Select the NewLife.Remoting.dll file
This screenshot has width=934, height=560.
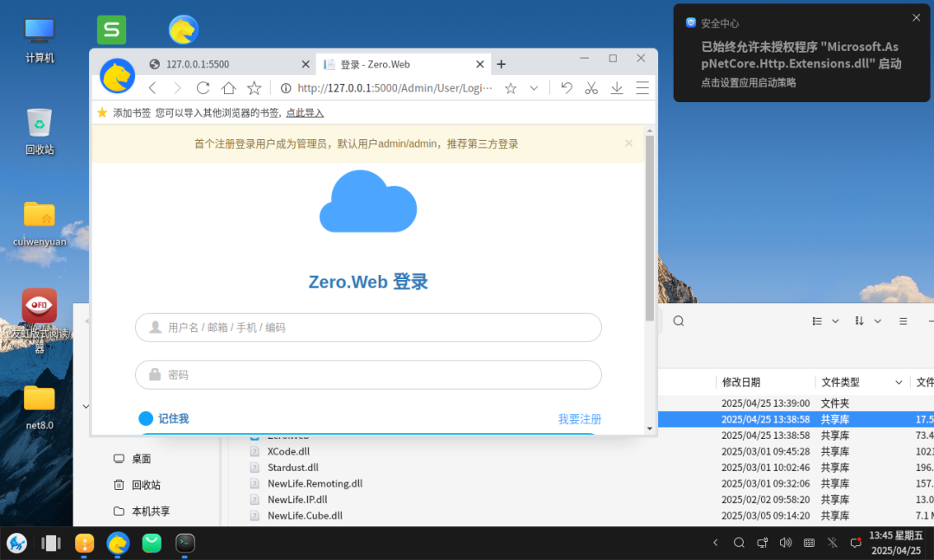(x=315, y=484)
